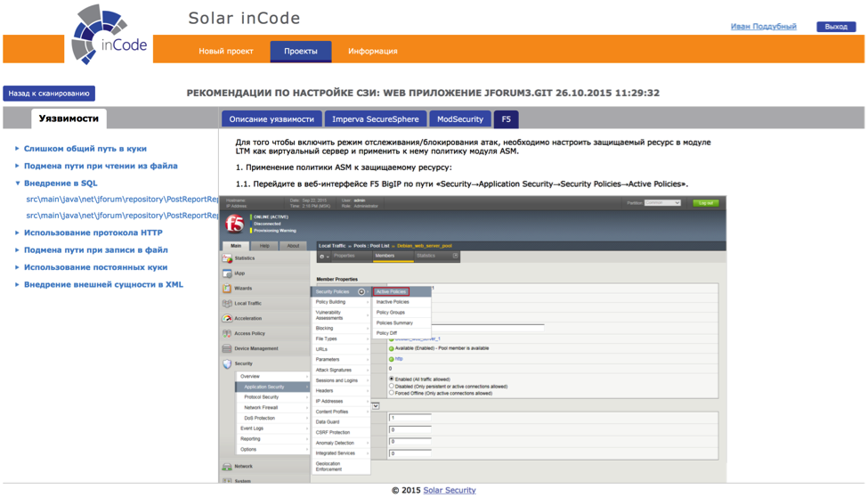This screenshot has height=498, width=868.
Task: Click green availability status icon
Action: point(392,348)
